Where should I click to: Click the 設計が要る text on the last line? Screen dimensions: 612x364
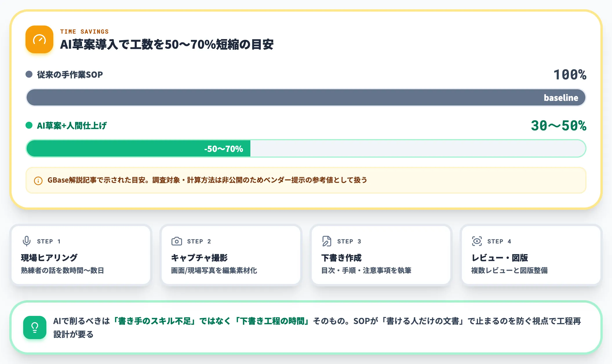73,334
